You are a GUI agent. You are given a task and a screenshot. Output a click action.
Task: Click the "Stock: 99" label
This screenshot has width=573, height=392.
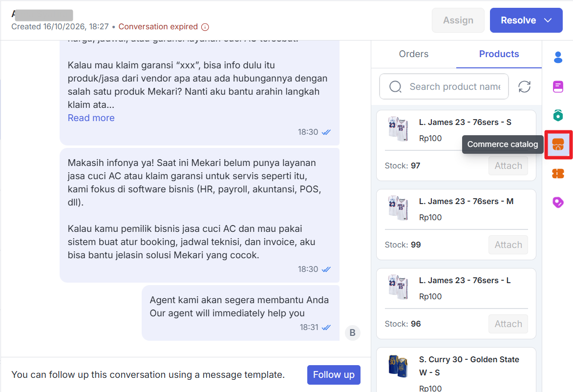point(403,245)
